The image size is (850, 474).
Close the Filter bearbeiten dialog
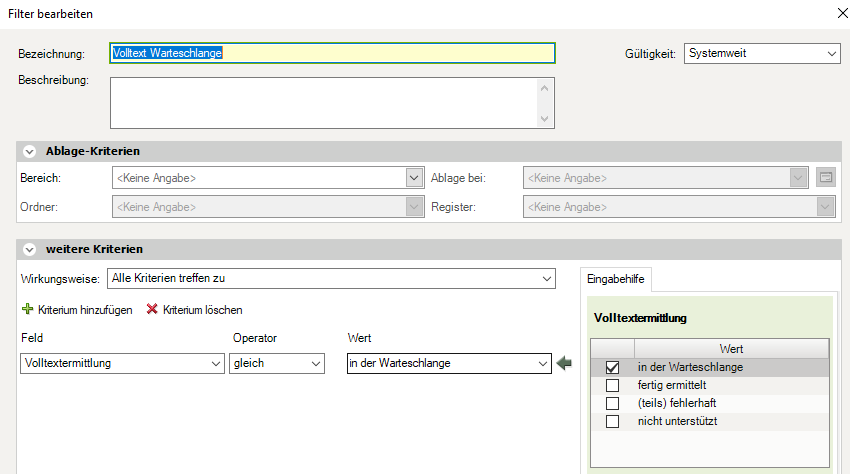click(x=838, y=13)
